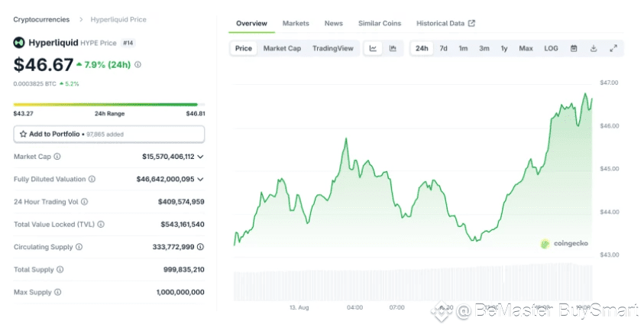The image size is (644, 331).
Task: Click the star icon in Add to Portfolio
Action: [x=23, y=134]
